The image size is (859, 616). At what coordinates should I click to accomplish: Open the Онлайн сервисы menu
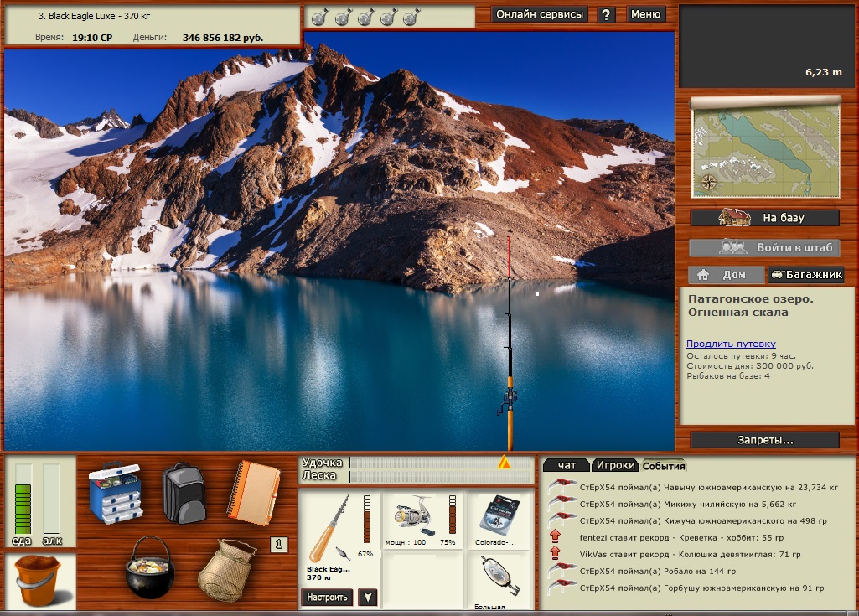point(540,15)
